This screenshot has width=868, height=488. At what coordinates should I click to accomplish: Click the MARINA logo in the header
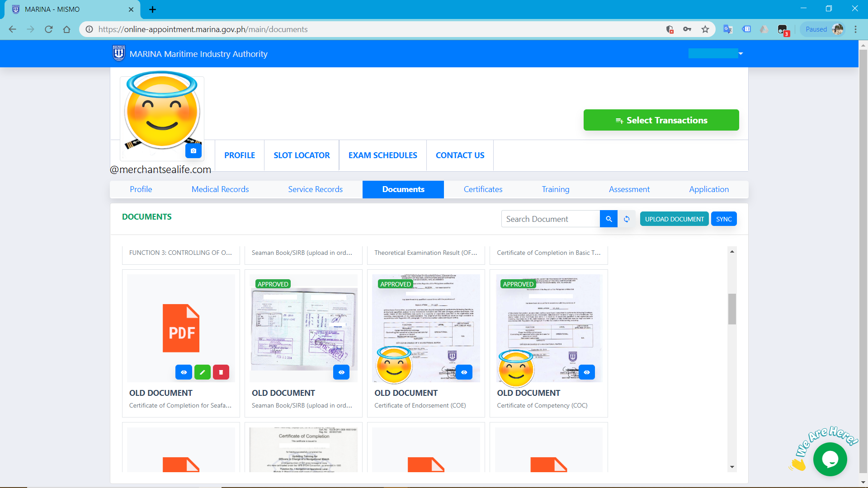pos(119,53)
